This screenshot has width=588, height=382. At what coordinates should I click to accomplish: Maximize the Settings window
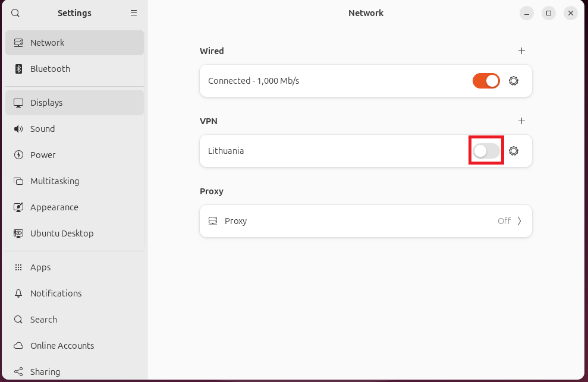tap(549, 13)
